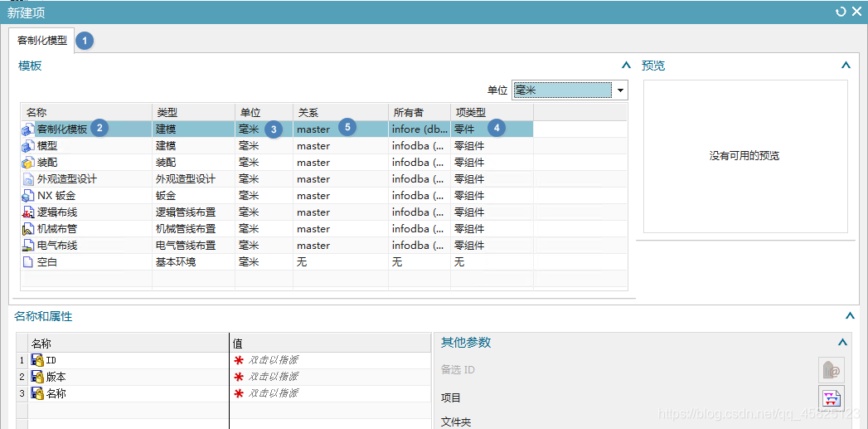Click the reset dialog icon in title bar
The image size is (868, 429).
(x=841, y=11)
